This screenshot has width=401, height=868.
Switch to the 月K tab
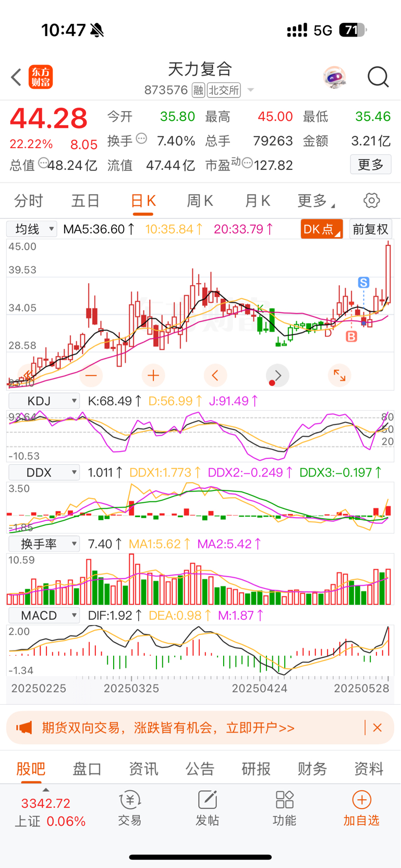coord(258,201)
